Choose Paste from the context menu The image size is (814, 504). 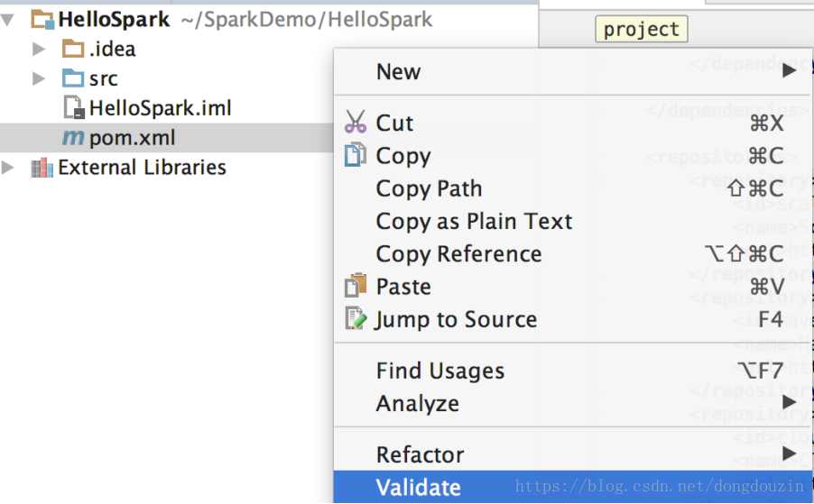click(x=572, y=286)
